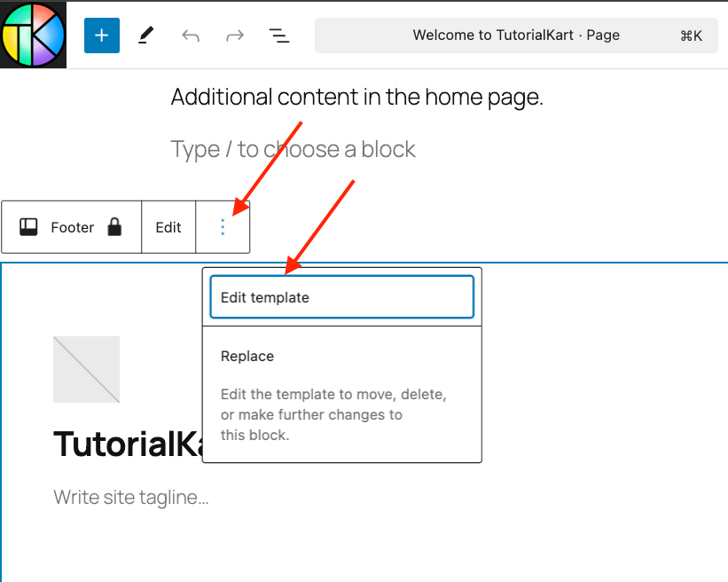This screenshot has width=728, height=582.
Task: Toggle the three-dot Options menu
Action: click(x=223, y=227)
